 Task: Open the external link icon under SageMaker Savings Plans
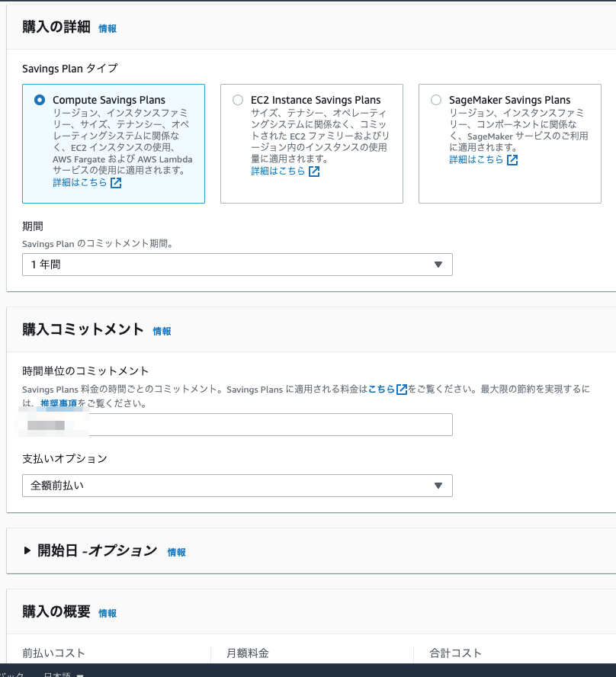click(x=512, y=160)
